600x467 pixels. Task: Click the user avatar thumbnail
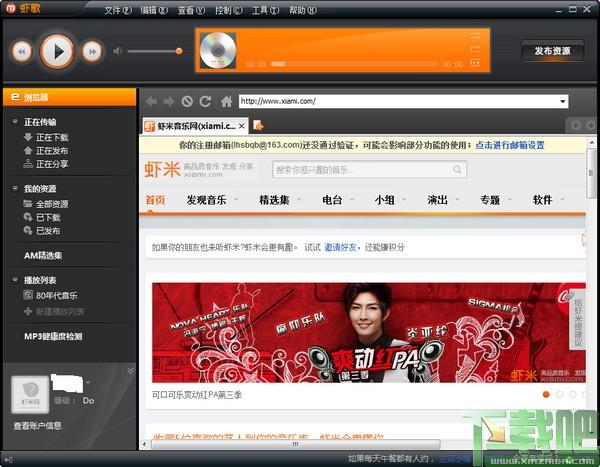click(30, 394)
